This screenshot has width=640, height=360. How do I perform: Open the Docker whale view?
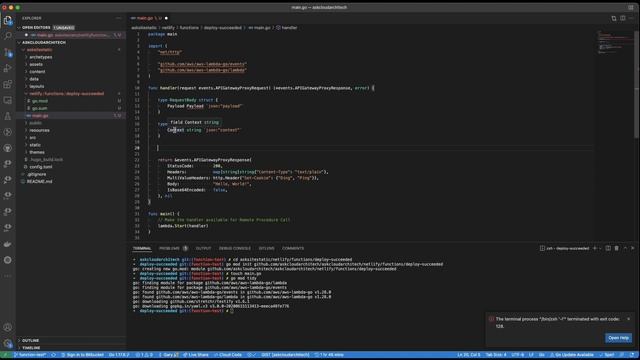coord(8,244)
